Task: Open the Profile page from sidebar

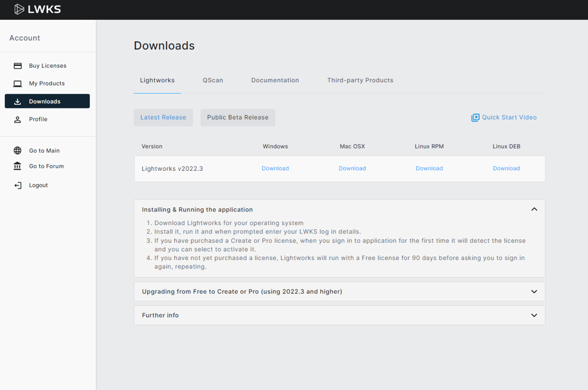Action: click(x=47, y=120)
